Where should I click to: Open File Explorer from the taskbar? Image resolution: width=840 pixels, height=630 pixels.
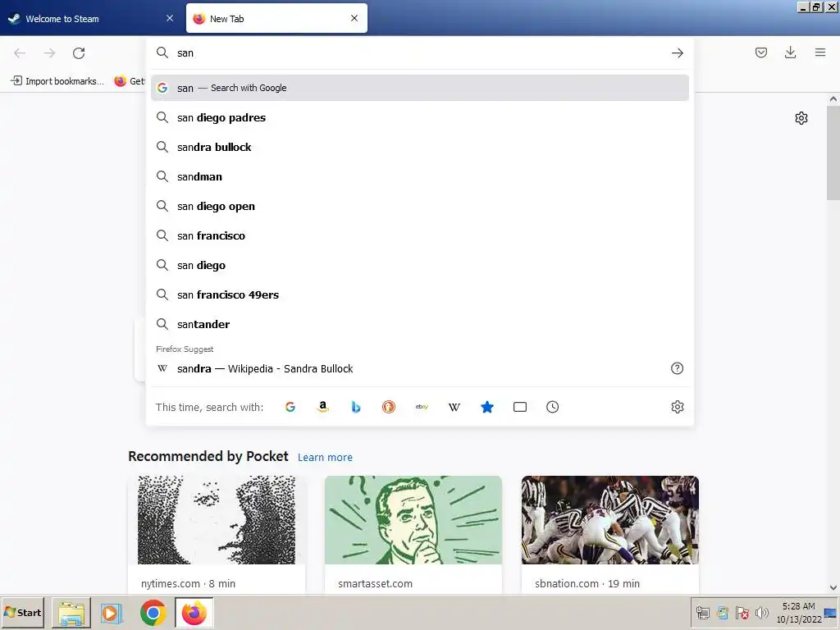[x=71, y=612]
